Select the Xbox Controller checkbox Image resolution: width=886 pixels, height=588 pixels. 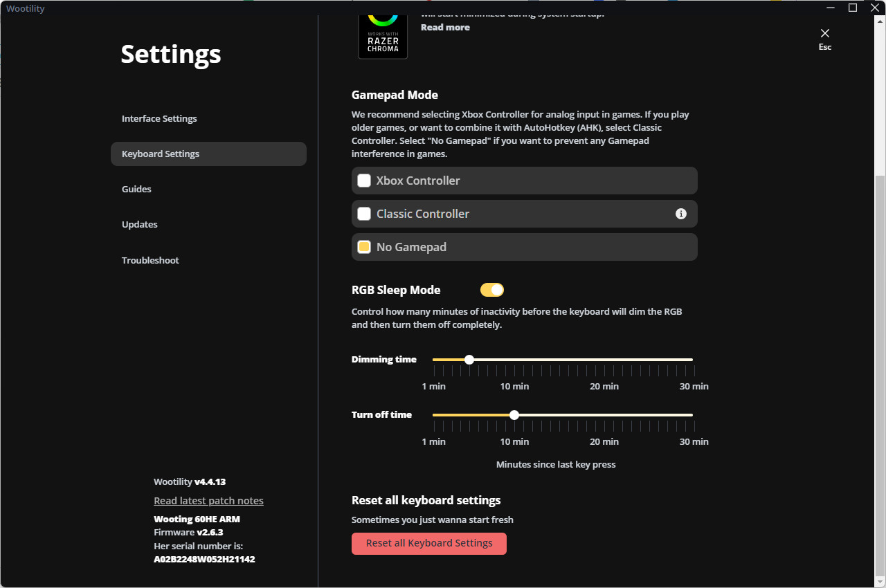pyautogui.click(x=364, y=181)
